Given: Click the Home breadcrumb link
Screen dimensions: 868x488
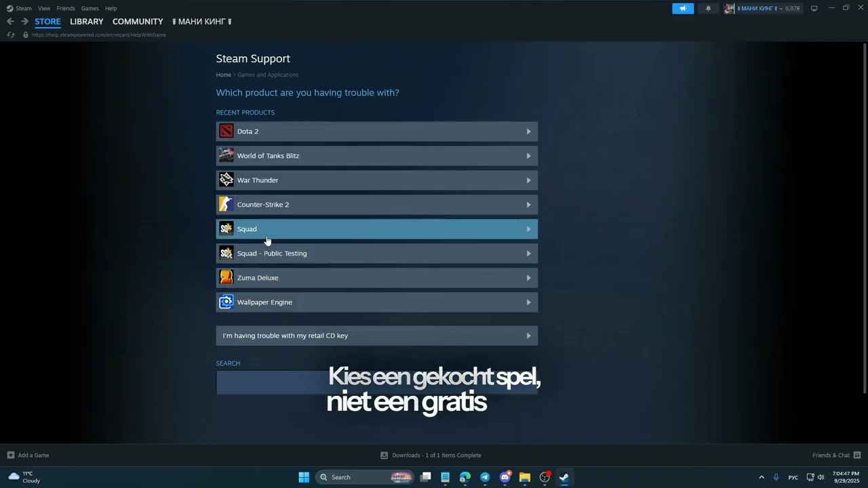Looking at the screenshot, I should click(x=224, y=75).
